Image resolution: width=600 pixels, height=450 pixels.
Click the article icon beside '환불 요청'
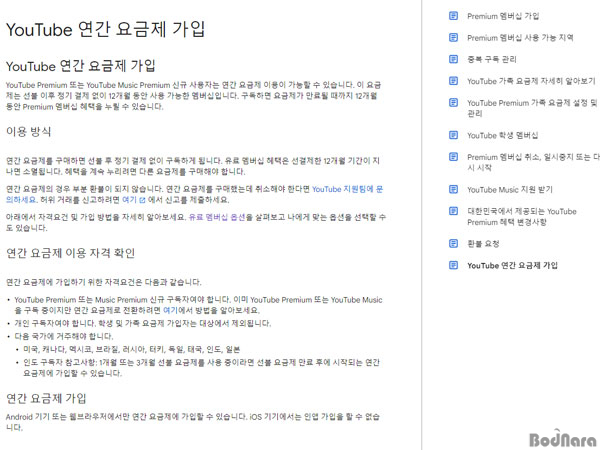[453, 243]
